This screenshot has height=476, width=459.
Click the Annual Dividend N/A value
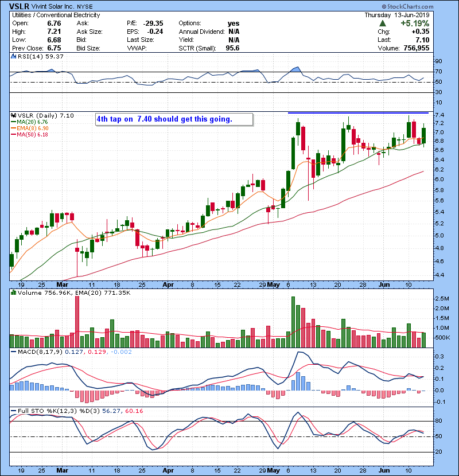pyautogui.click(x=234, y=32)
